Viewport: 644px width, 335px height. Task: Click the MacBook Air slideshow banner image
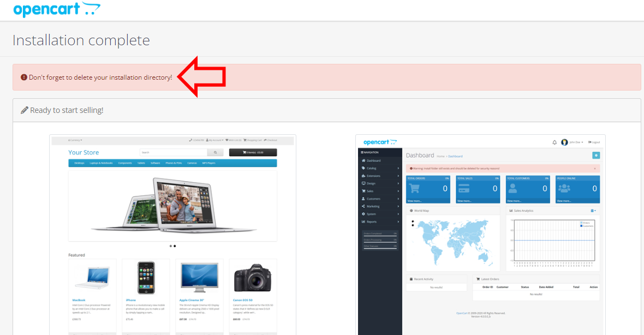pyautogui.click(x=172, y=205)
